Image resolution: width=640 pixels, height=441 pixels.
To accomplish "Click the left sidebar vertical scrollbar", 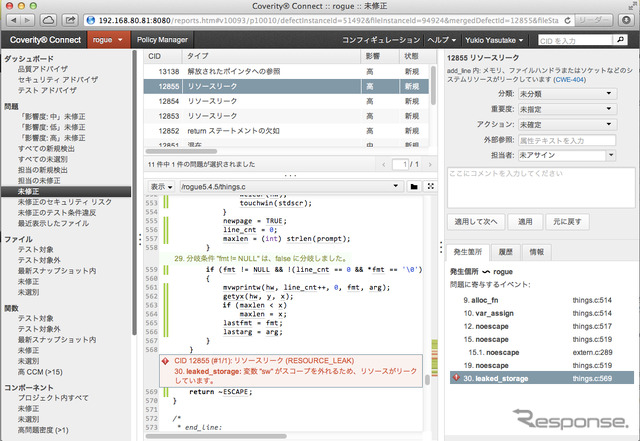I will tap(134, 192).
